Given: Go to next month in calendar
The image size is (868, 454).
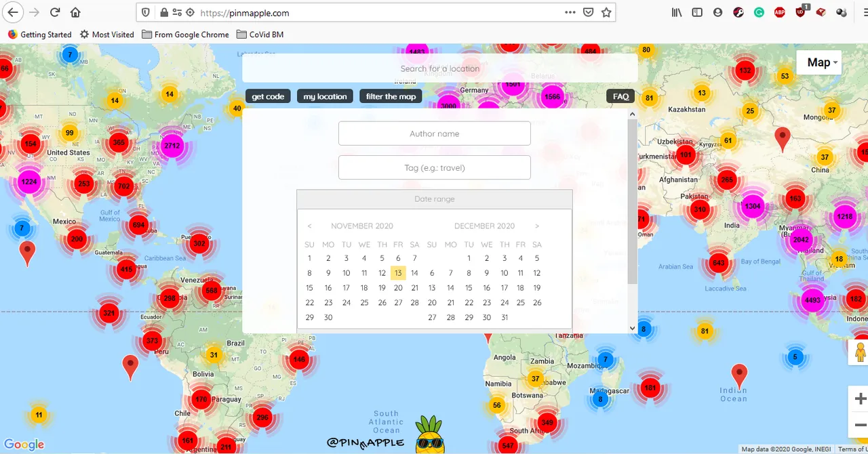Looking at the screenshot, I should pos(537,226).
